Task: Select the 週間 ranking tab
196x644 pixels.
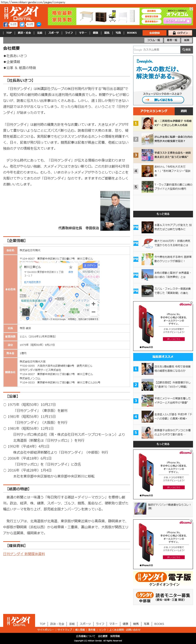Action: pos(184,111)
